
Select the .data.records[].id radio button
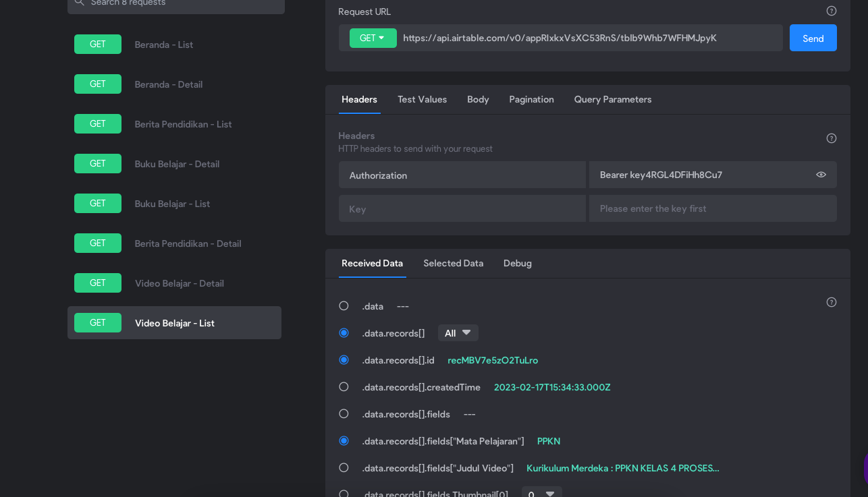pos(344,360)
